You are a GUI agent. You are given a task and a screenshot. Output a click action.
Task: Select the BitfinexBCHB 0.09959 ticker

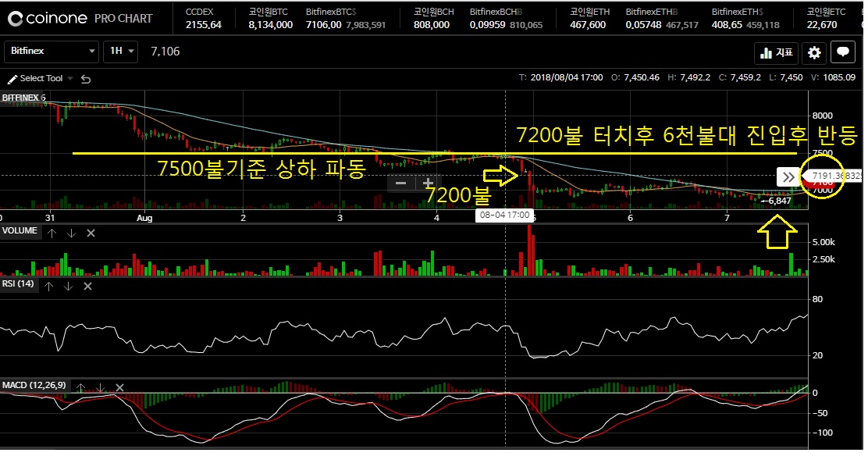click(506, 18)
